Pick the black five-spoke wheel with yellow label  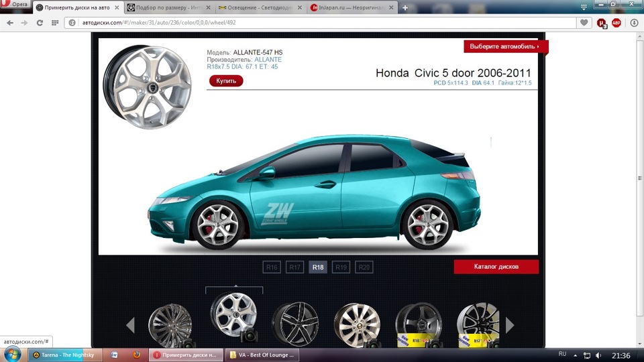[x=419, y=325]
